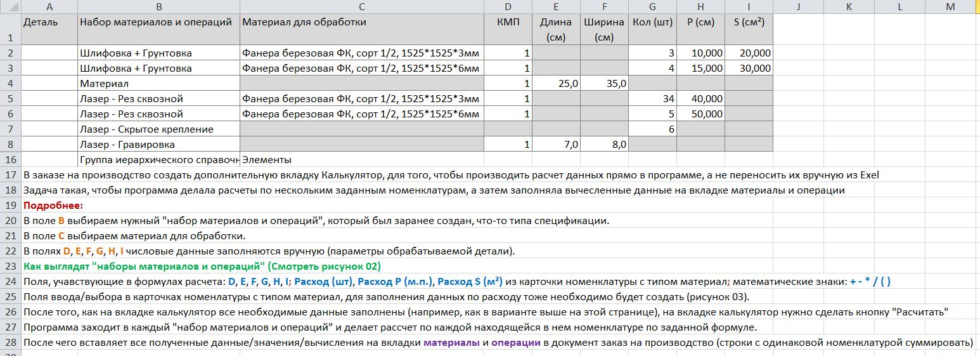
Task: Click the cell with value 20,000
Action: point(749,53)
